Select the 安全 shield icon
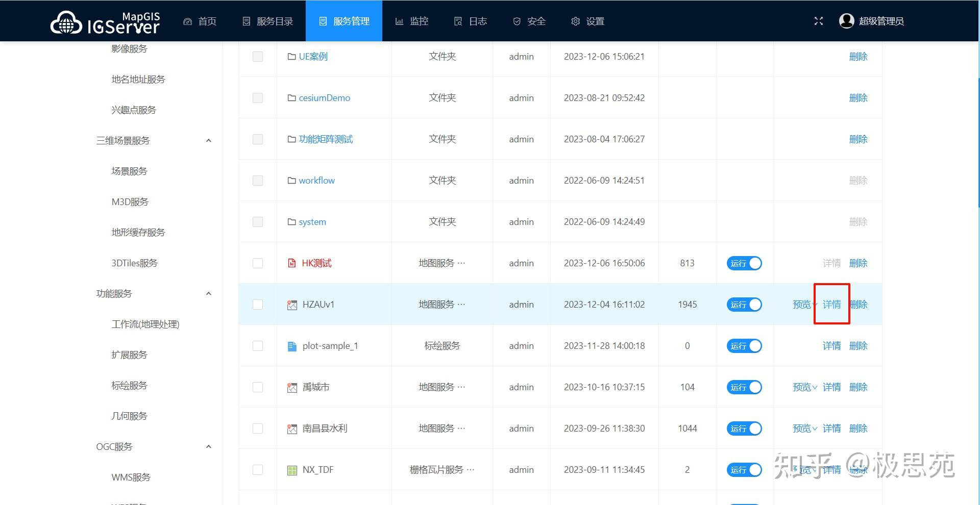This screenshot has height=505, width=980. 516,21
